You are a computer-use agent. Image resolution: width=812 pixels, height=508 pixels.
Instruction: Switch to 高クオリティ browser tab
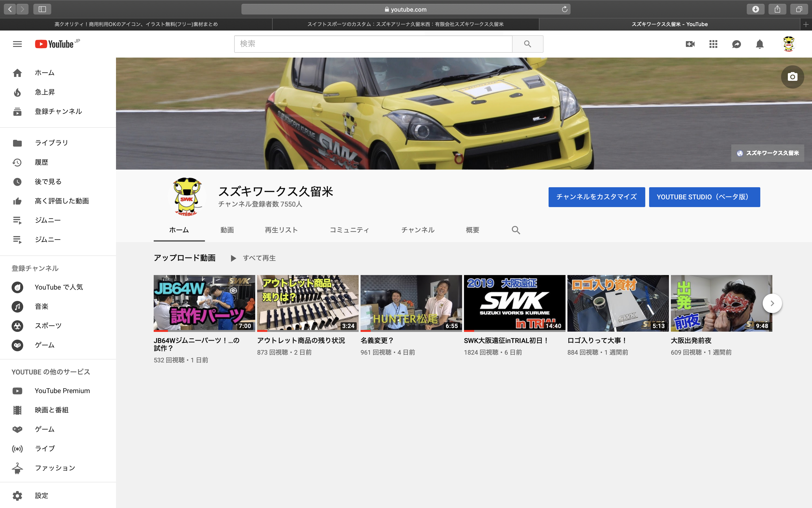click(136, 24)
